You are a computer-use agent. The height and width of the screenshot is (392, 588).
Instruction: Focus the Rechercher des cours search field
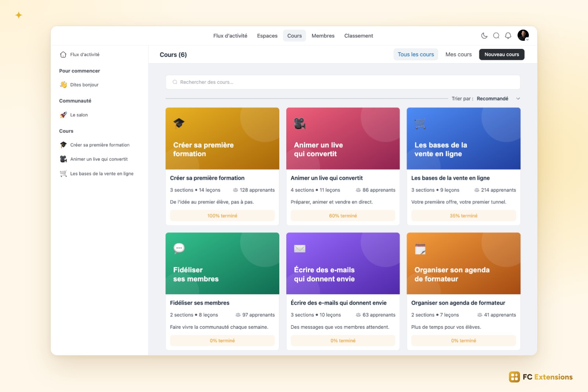(x=343, y=82)
